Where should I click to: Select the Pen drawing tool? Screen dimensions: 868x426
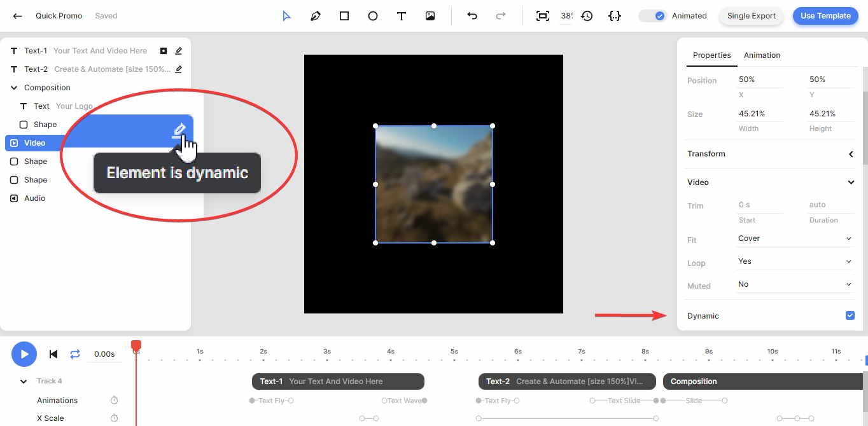tap(316, 16)
